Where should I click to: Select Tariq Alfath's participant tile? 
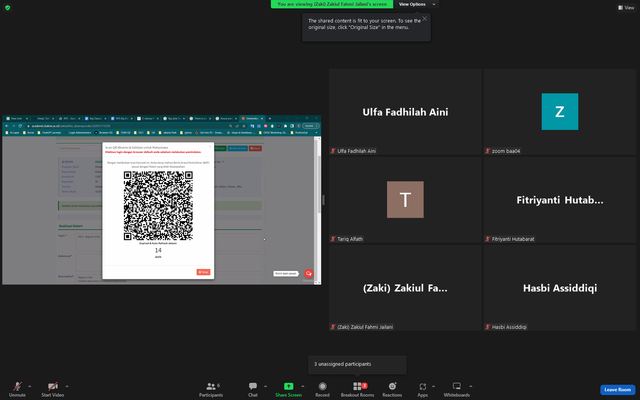click(x=405, y=200)
